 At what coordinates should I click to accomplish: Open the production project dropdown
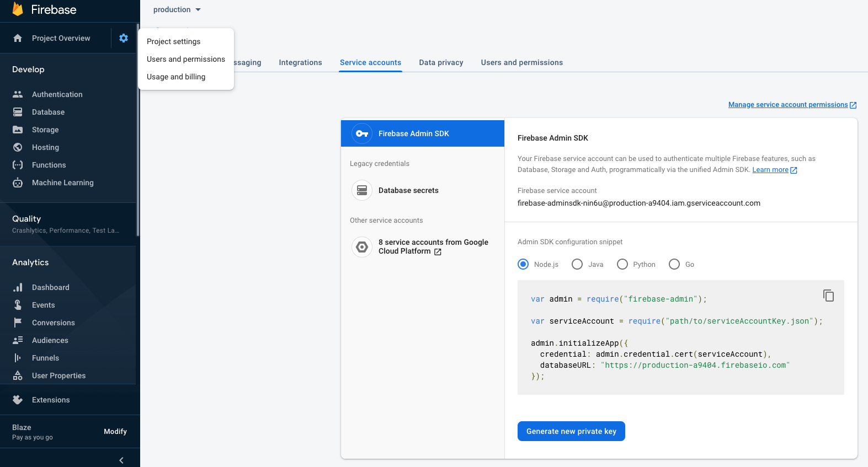pyautogui.click(x=177, y=9)
